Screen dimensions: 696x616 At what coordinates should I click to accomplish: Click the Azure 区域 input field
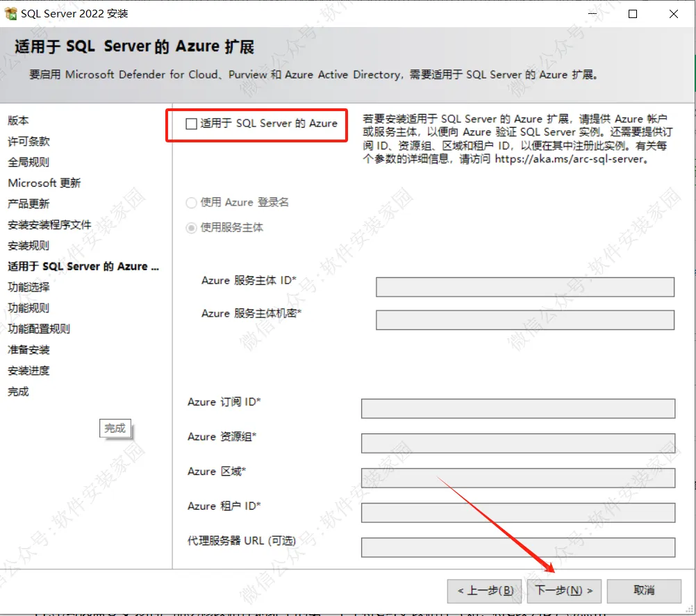tap(518, 478)
